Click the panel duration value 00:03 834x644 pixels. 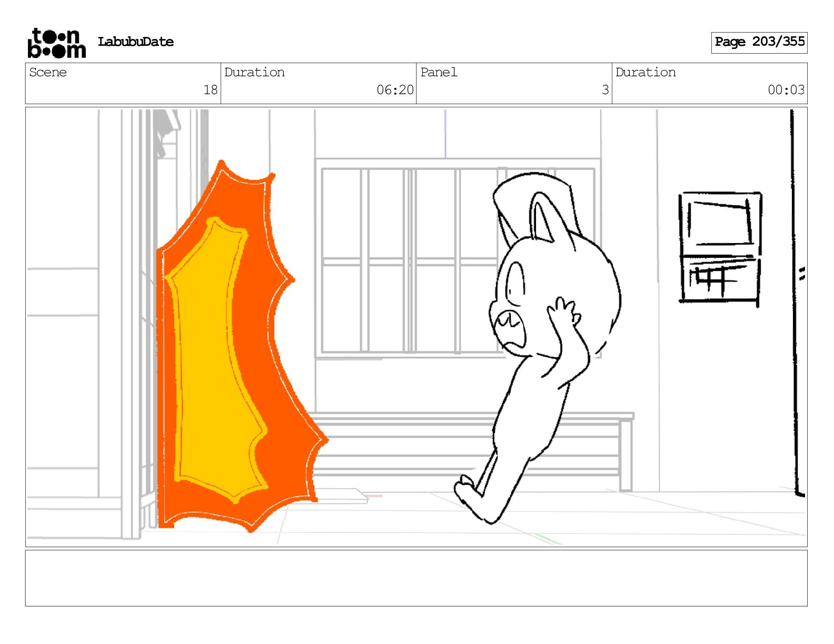click(x=786, y=90)
